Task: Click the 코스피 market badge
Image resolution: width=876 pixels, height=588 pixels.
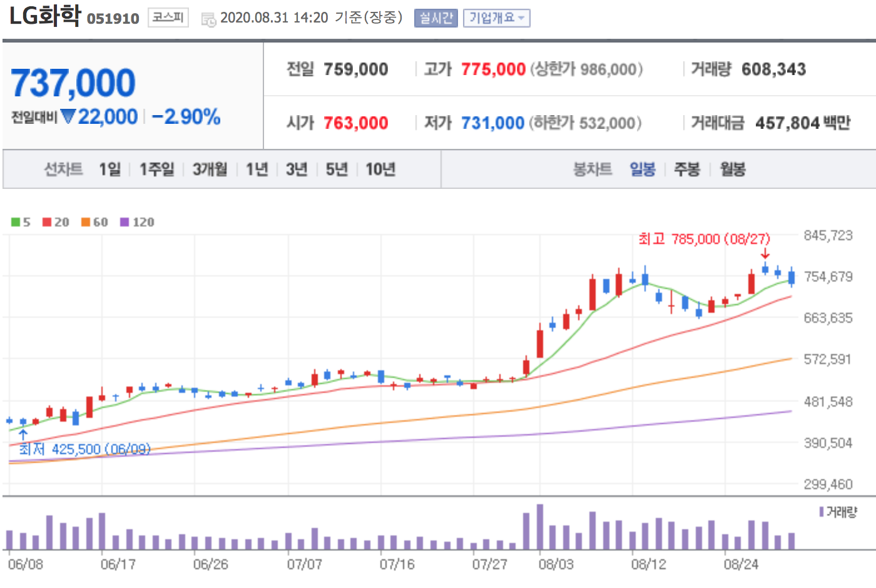Action: [168, 18]
